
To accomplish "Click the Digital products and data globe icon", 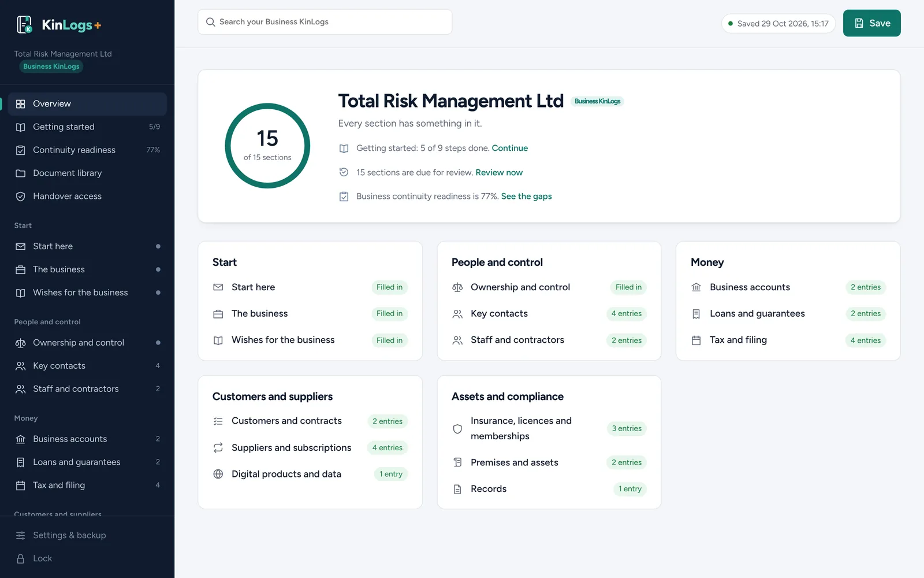I will [x=218, y=474].
